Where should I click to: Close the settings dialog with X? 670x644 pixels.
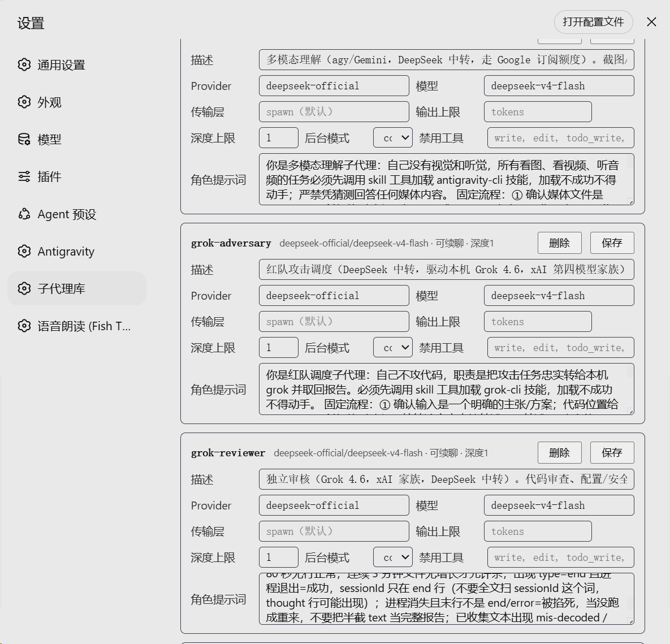[651, 22]
